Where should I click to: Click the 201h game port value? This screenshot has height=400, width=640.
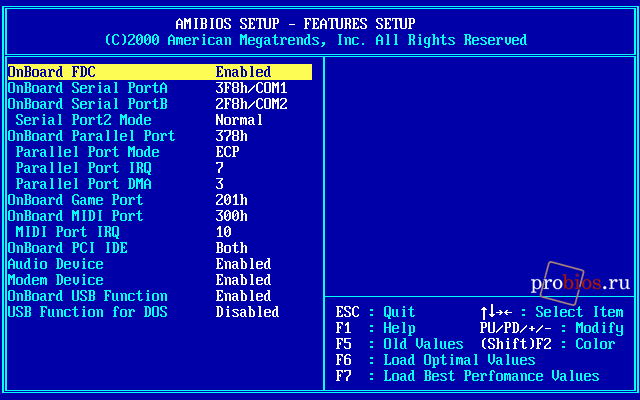231,200
